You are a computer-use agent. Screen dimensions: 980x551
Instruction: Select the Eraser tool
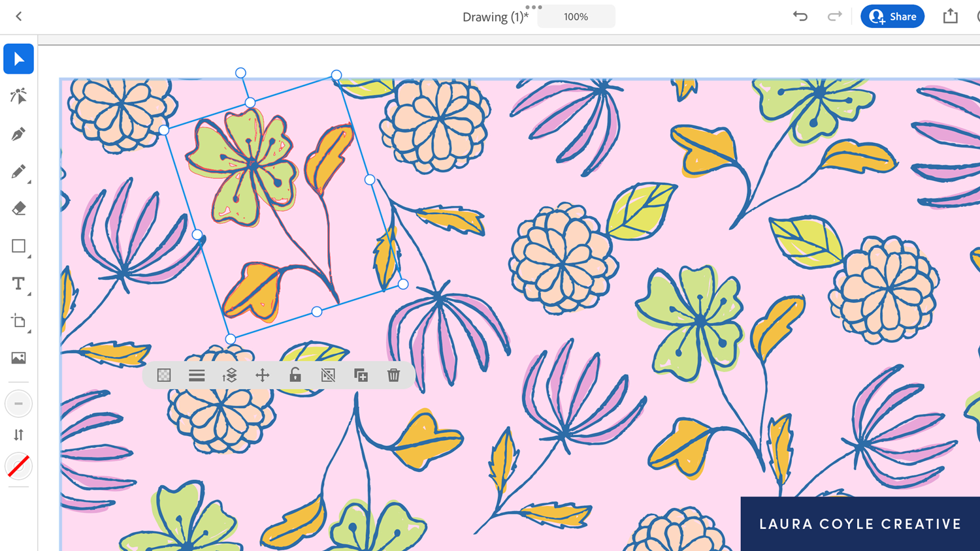(18, 208)
